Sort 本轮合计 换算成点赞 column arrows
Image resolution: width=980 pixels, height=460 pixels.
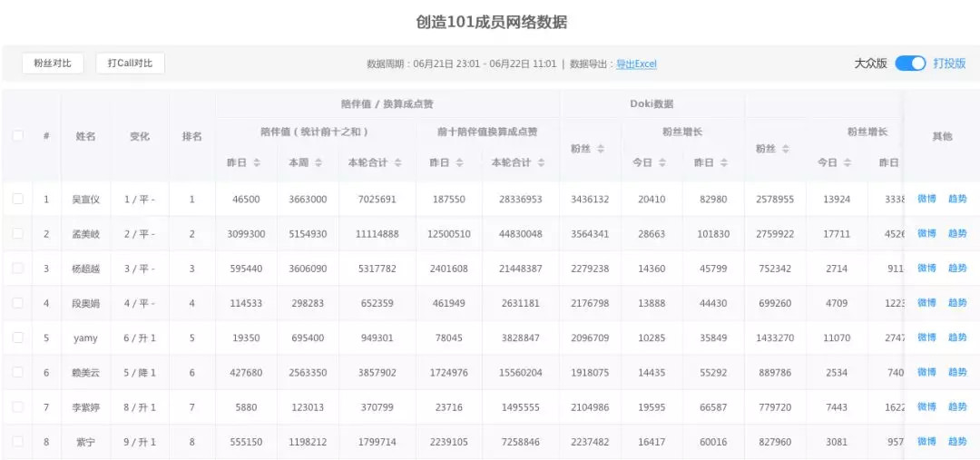pos(541,162)
